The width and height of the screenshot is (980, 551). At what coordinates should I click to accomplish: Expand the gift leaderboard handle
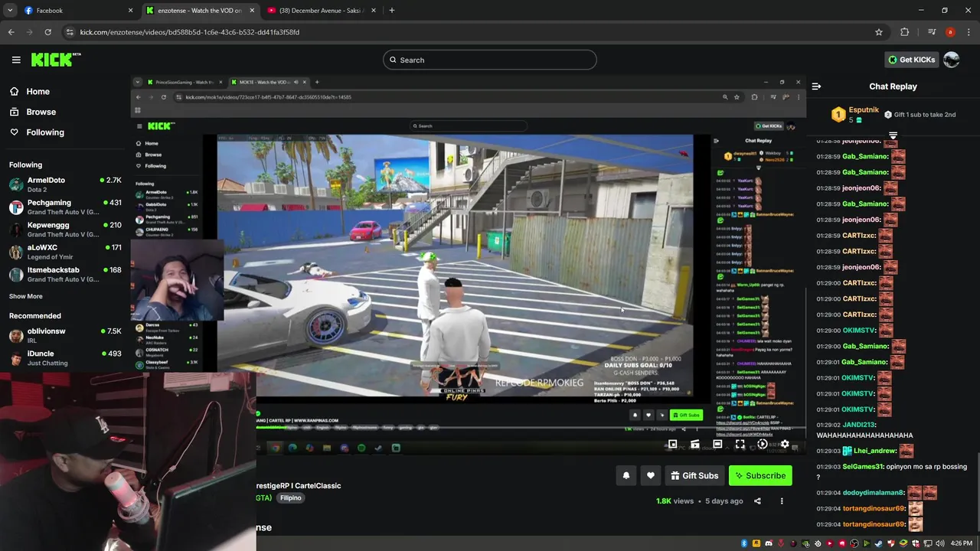[893, 135]
